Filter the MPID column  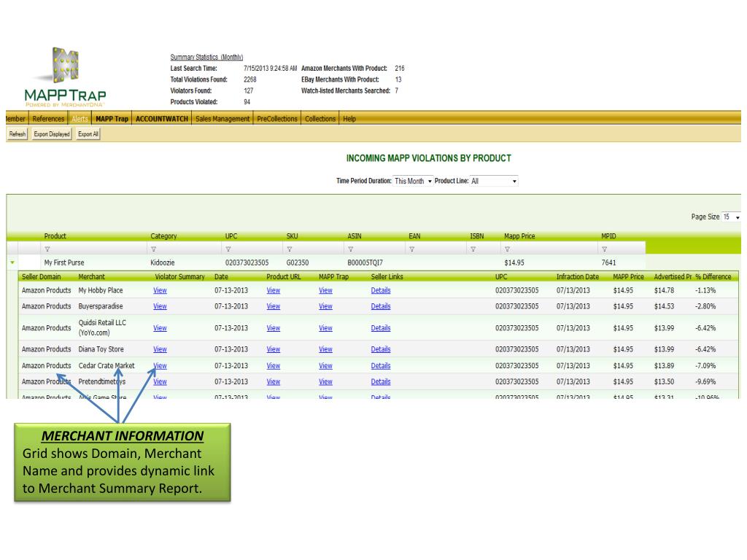pos(605,249)
